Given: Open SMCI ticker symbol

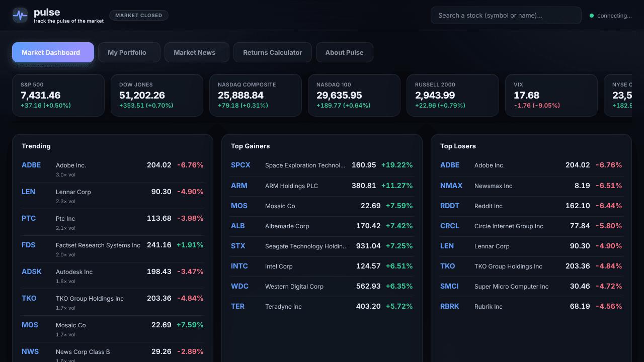Looking at the screenshot, I should coord(449,286).
